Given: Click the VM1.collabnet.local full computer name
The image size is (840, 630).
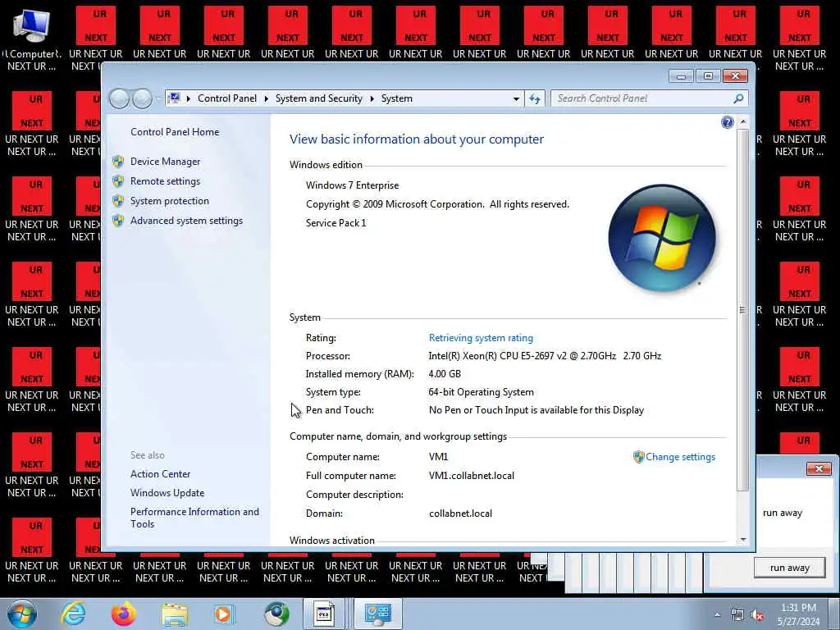Looking at the screenshot, I should point(472,476).
